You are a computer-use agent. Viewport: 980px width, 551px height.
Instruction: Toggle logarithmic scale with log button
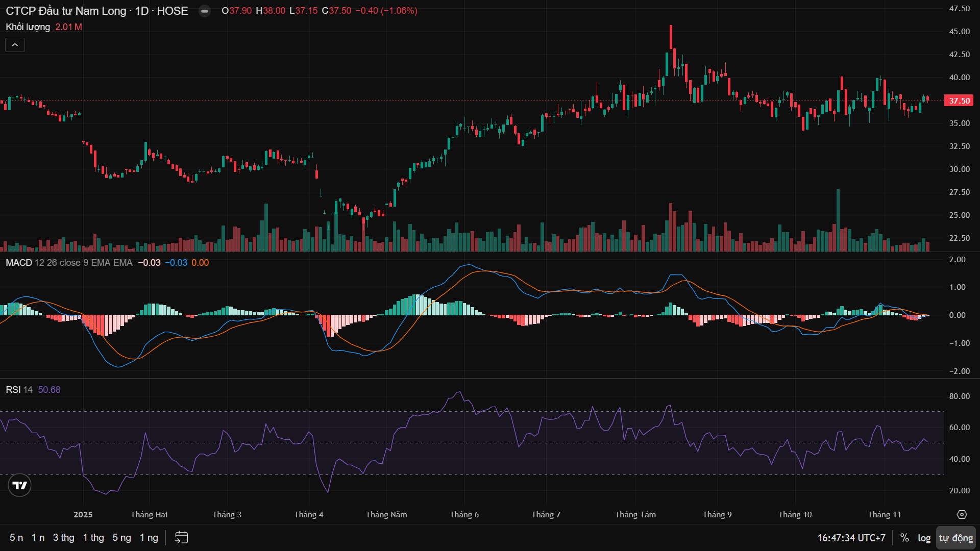(924, 538)
